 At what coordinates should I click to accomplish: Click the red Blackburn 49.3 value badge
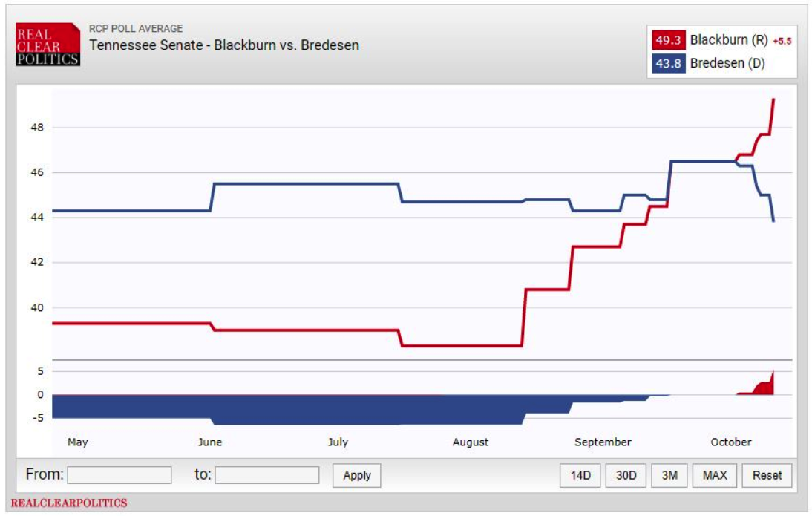point(668,40)
